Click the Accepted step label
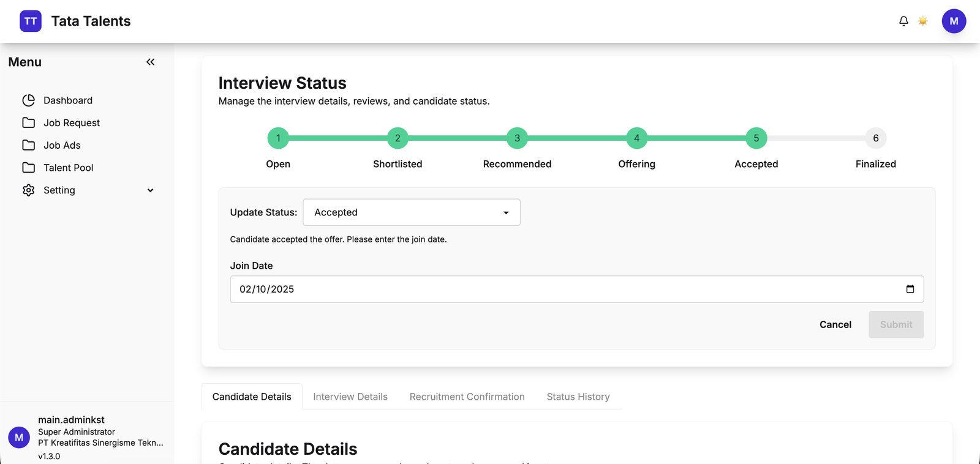The image size is (980, 464). 756,164
